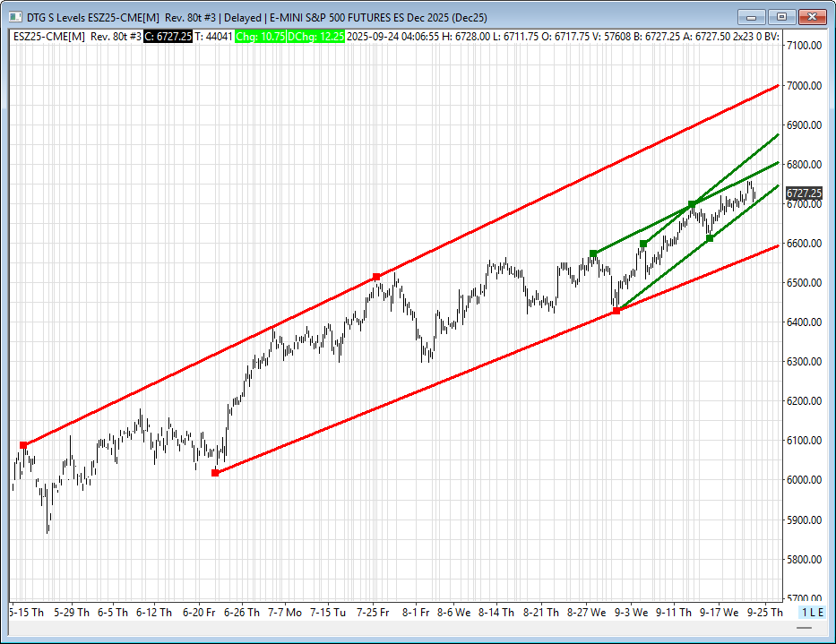Screen dimensions: 836x644
Task: Click the '6-26 Th' date label
Action: pos(242,613)
